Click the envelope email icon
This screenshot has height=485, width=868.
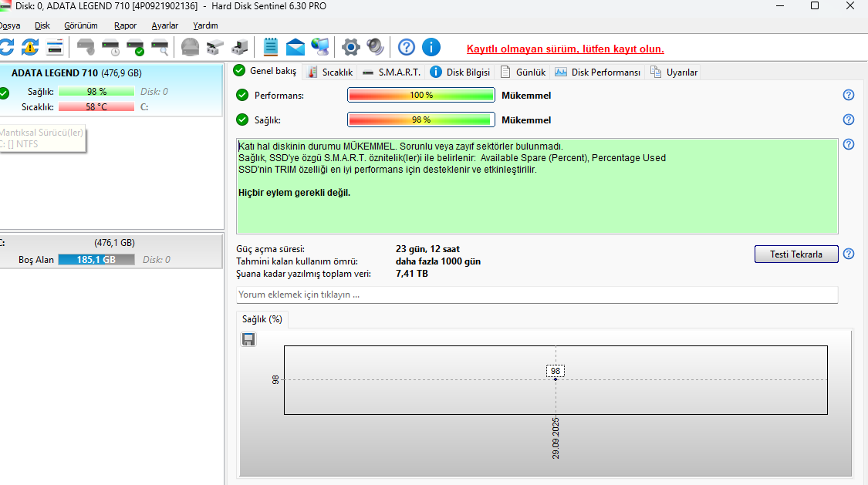(295, 48)
